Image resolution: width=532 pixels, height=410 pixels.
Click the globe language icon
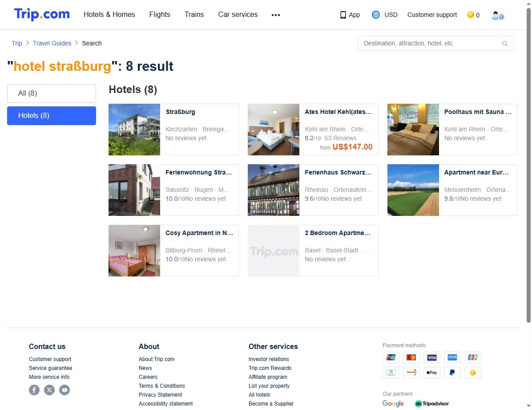[x=375, y=15]
